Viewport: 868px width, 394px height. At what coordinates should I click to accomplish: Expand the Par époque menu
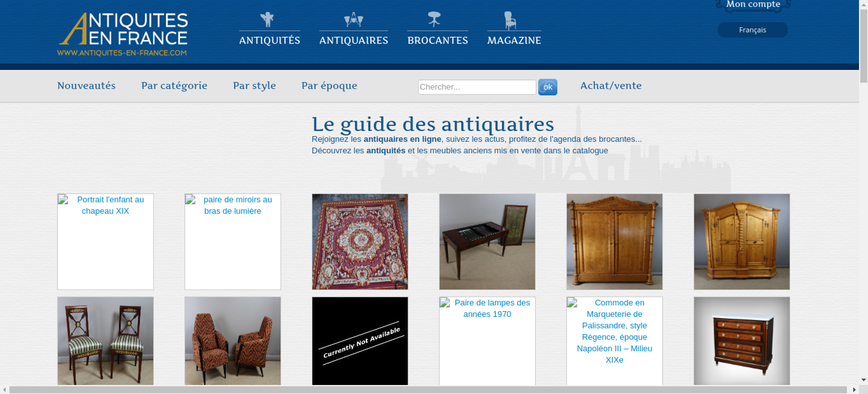pyautogui.click(x=329, y=85)
